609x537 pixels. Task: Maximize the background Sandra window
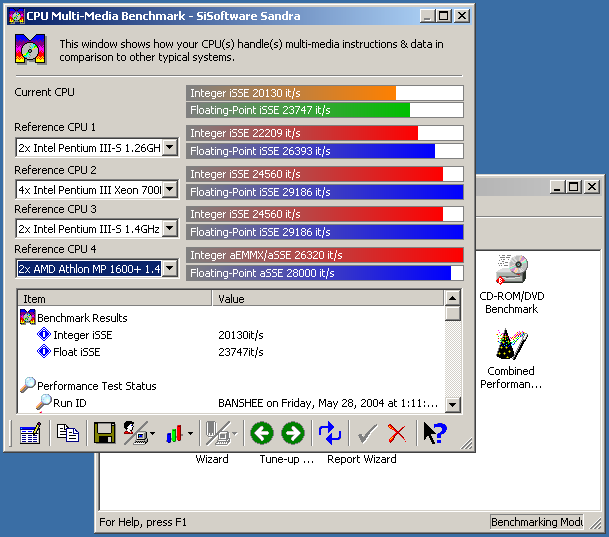point(573,187)
